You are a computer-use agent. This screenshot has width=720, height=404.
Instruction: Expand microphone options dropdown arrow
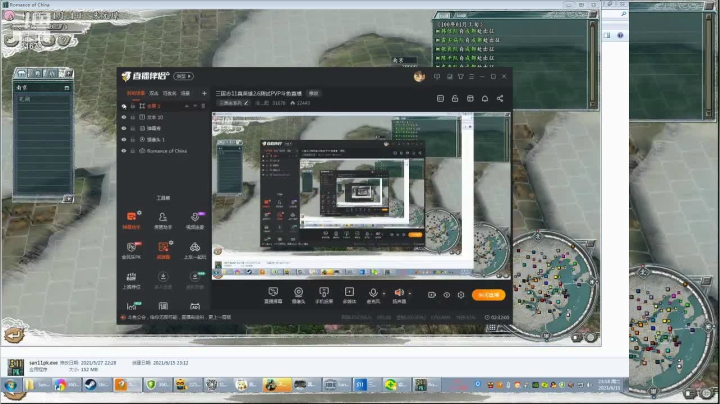click(x=384, y=293)
